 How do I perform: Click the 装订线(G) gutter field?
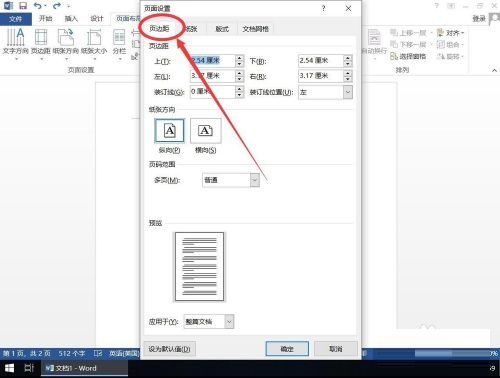tap(212, 92)
